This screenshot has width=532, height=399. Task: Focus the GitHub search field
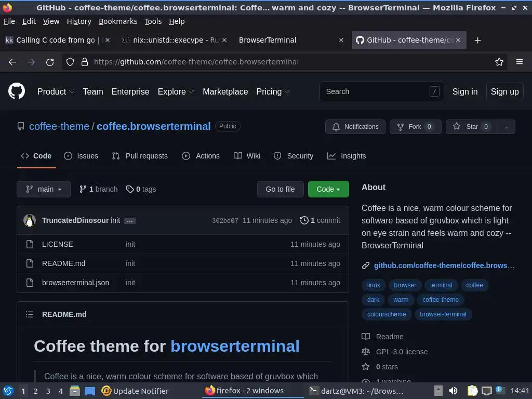coord(381,91)
